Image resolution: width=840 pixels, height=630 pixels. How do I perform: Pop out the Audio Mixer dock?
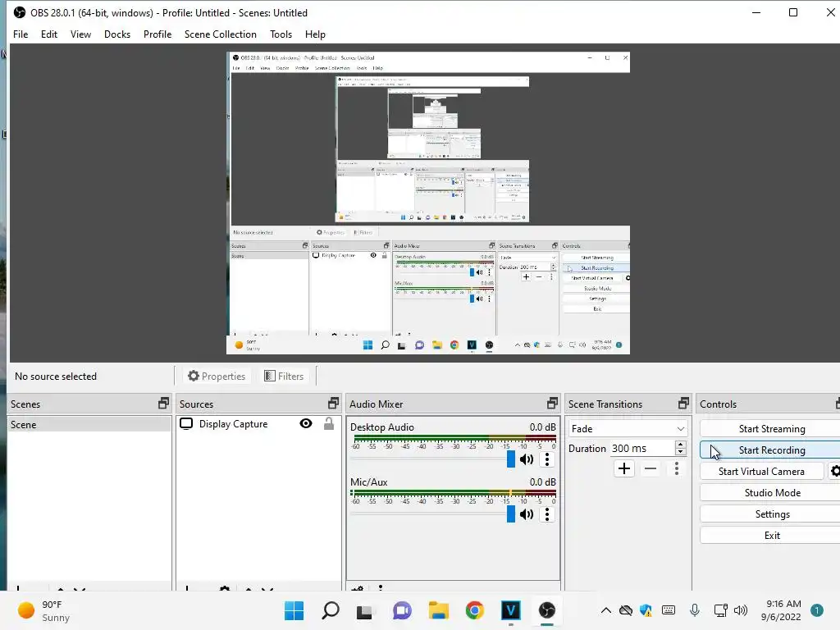coord(552,404)
